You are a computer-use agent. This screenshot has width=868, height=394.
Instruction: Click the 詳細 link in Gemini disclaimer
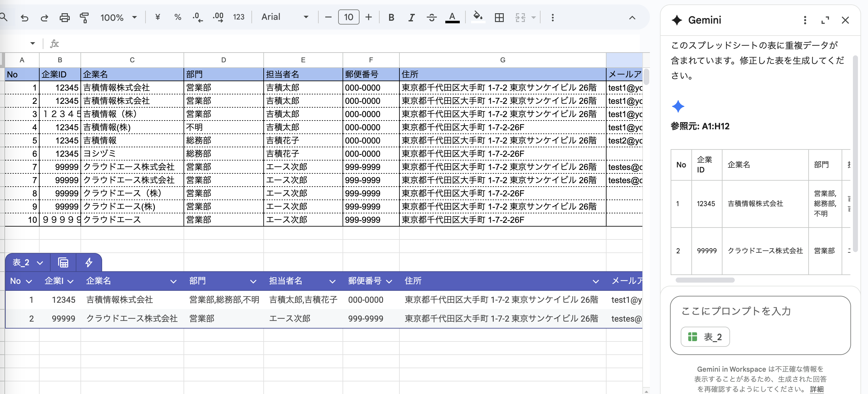[x=816, y=389]
